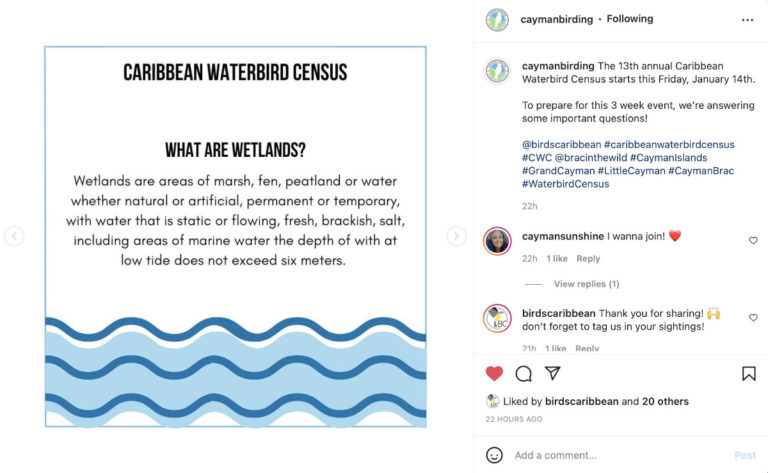Show the 20 others who liked
Screen dimensions: 768x473
666,401
